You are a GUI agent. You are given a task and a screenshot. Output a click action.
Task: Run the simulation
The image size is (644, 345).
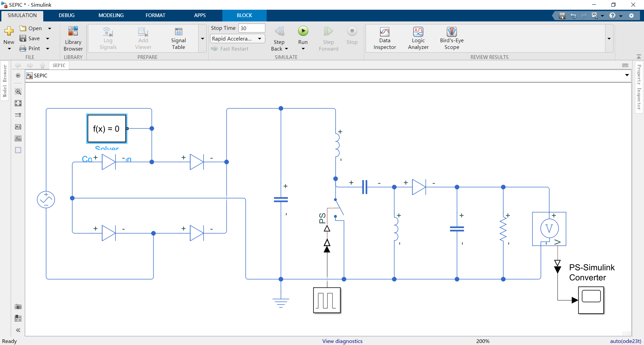click(x=303, y=35)
